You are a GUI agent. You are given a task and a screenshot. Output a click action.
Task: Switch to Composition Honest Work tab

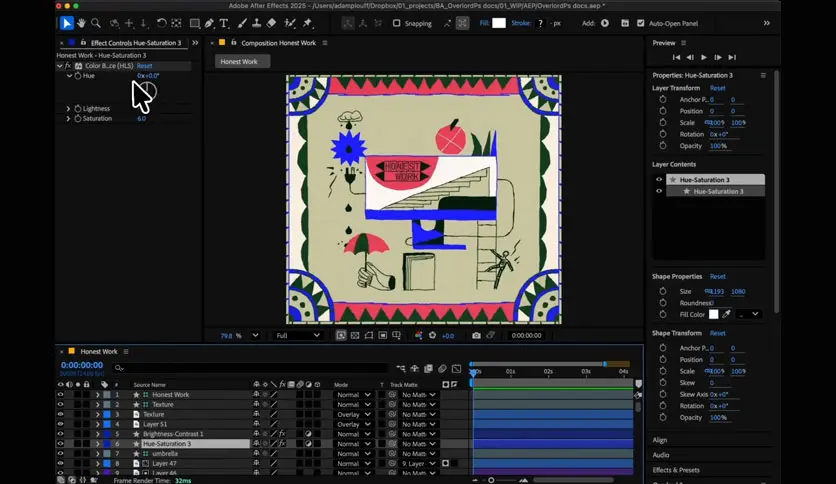coord(278,43)
